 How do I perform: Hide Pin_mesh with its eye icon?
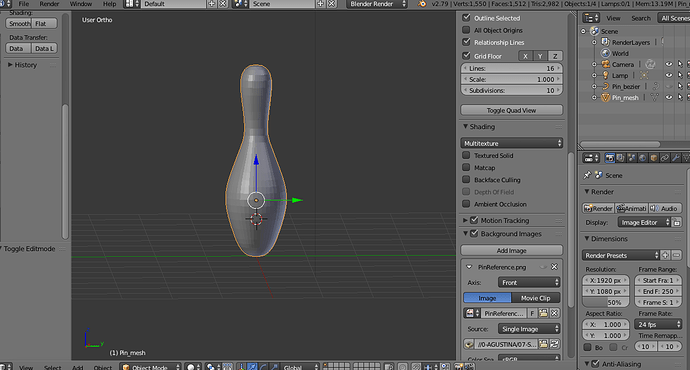pos(669,97)
